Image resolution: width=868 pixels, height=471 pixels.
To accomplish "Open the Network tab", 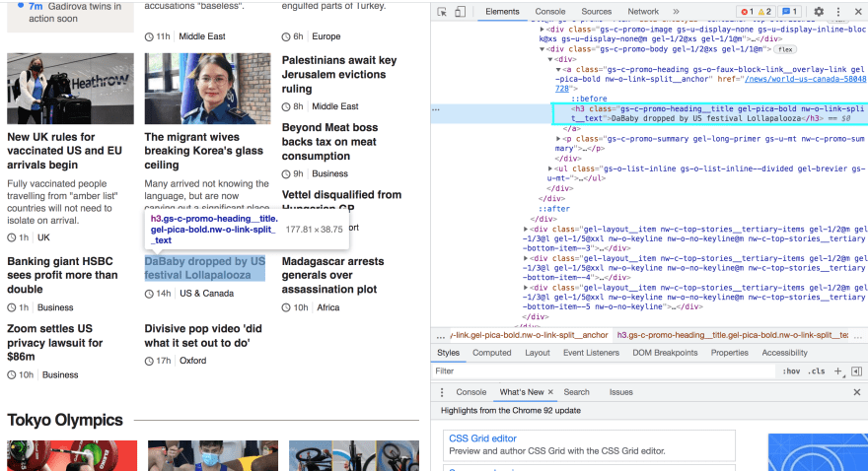I will pyautogui.click(x=643, y=12).
